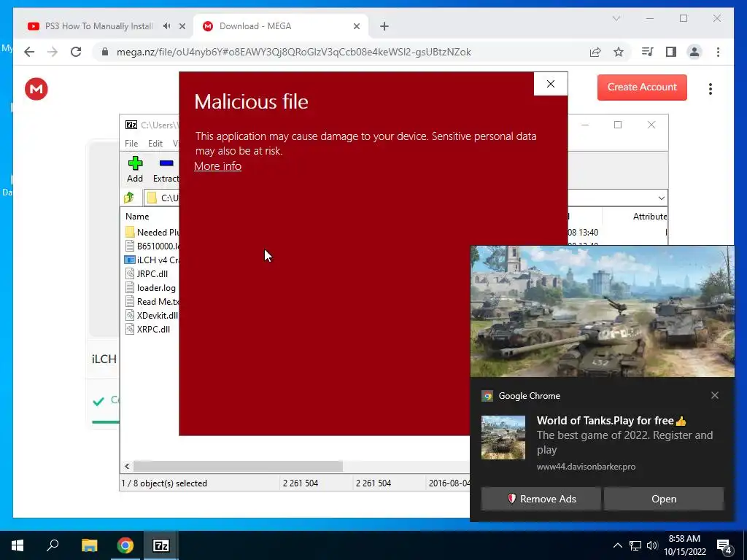Screen dimensions: 747x560
Task: Switch to PS3 How To Manually Install tab
Action: click(98, 26)
